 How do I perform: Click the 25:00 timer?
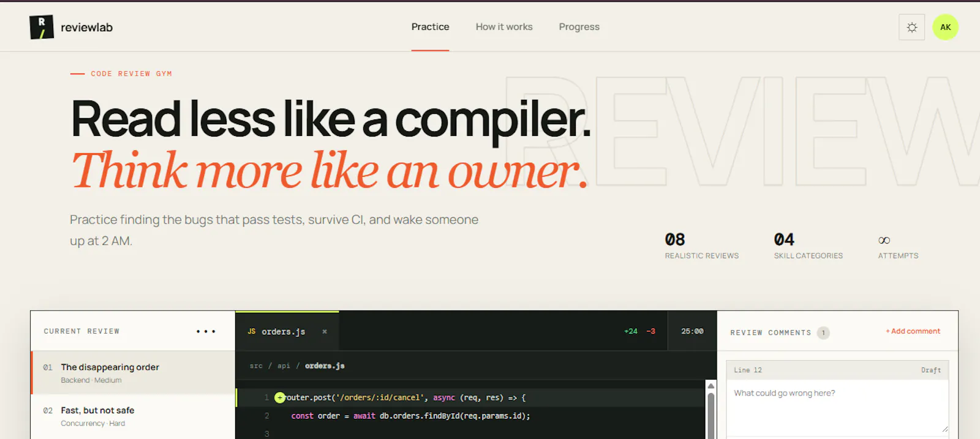692,331
